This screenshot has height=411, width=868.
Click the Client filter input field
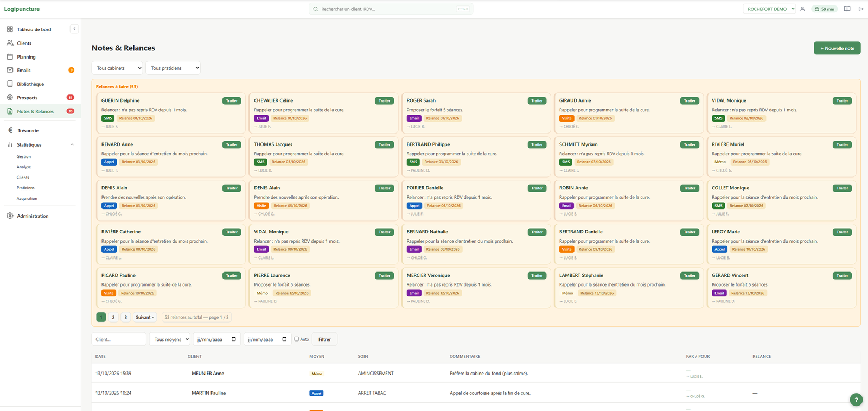click(x=119, y=339)
